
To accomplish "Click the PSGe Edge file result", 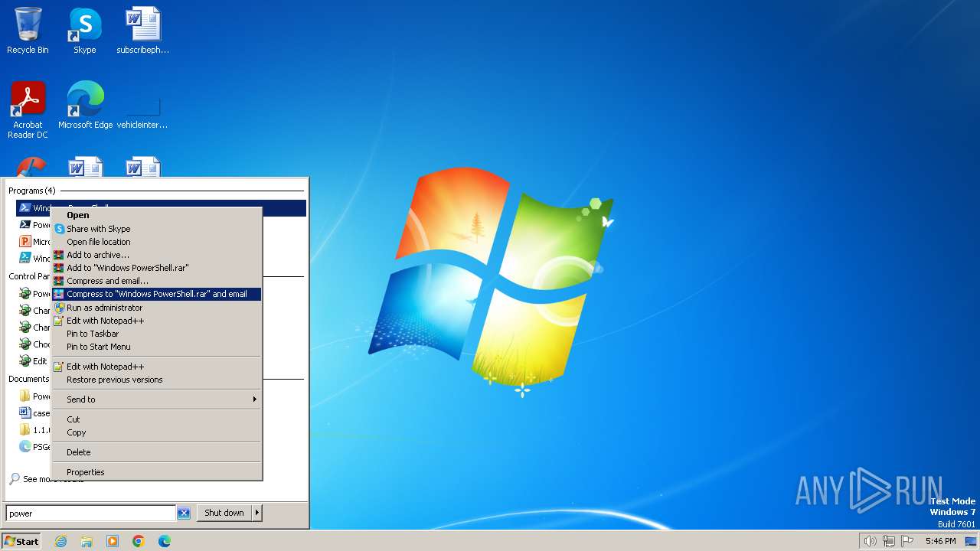I will pyautogui.click(x=34, y=447).
